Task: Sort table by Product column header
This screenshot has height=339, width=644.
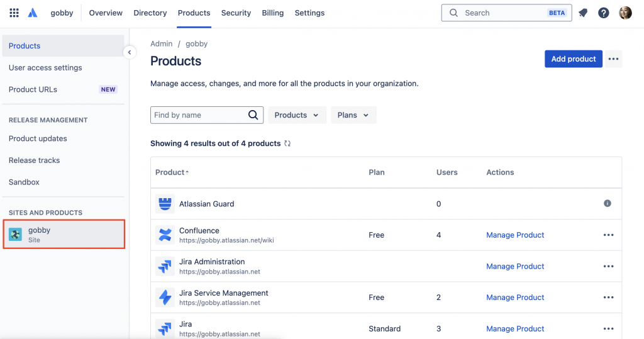Action: pos(172,172)
